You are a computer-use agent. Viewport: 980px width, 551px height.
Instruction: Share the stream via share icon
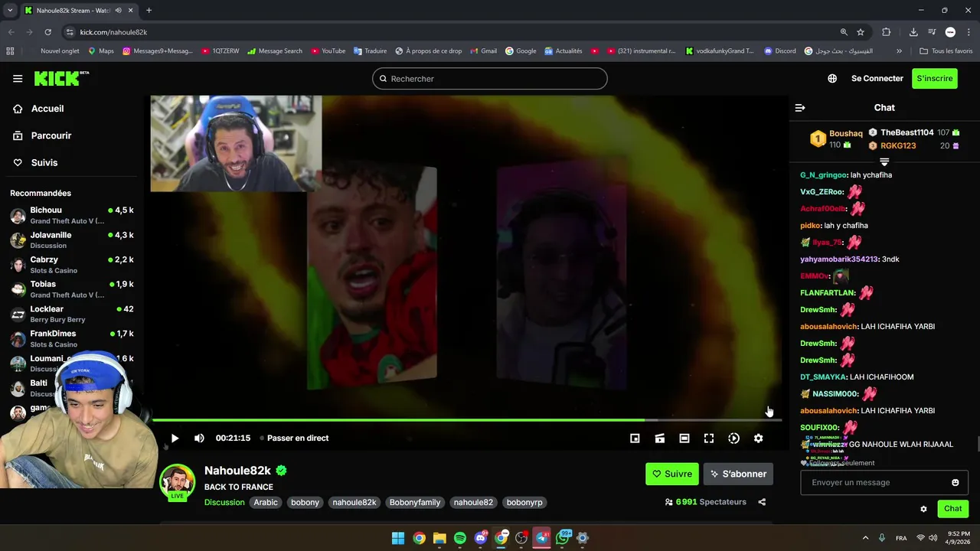coord(762,502)
